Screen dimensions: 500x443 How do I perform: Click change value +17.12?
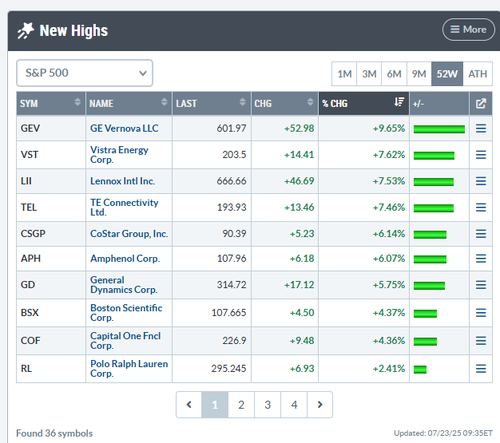point(299,285)
